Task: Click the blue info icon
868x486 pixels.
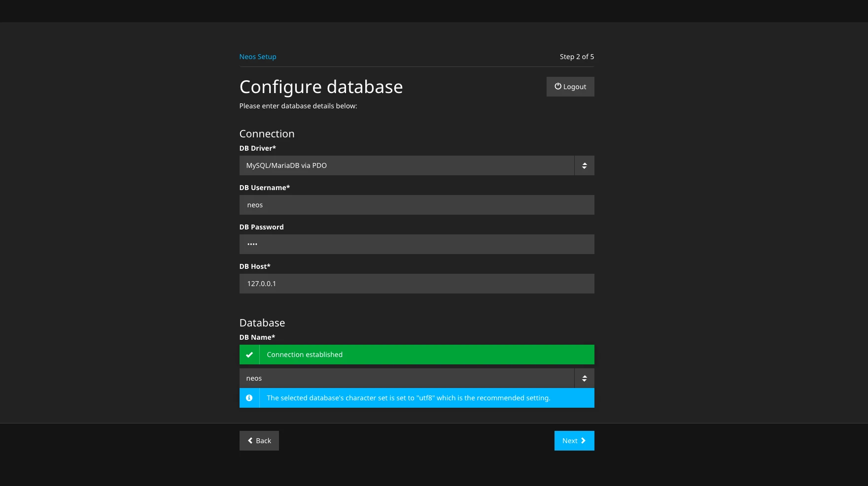Action: click(x=249, y=398)
